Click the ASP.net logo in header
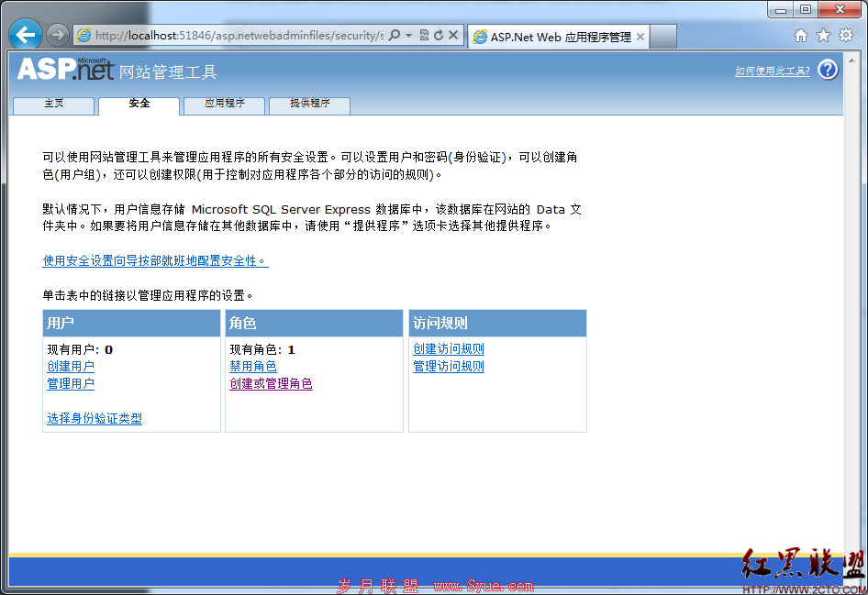868x595 pixels. 65,70
